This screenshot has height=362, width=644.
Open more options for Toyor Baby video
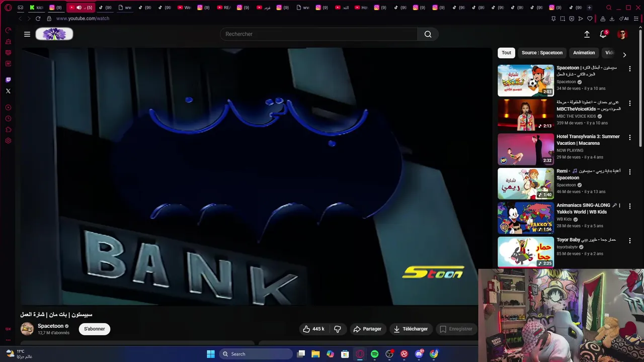tap(629, 240)
